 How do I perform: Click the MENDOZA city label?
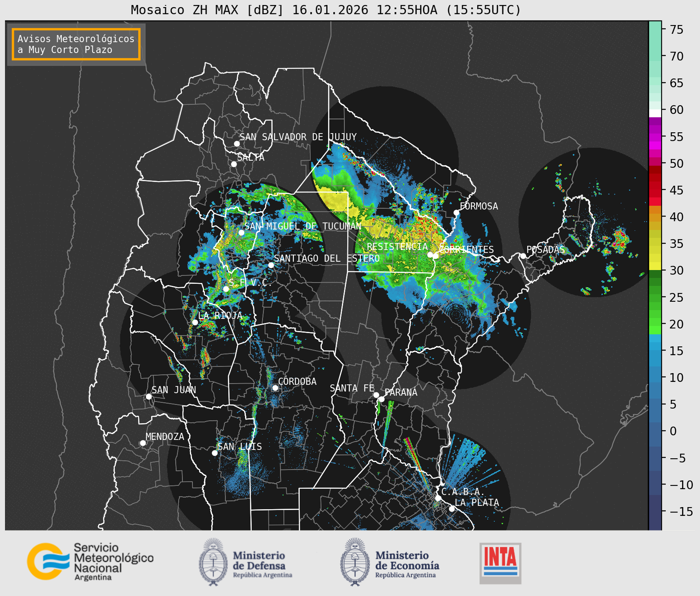165,437
